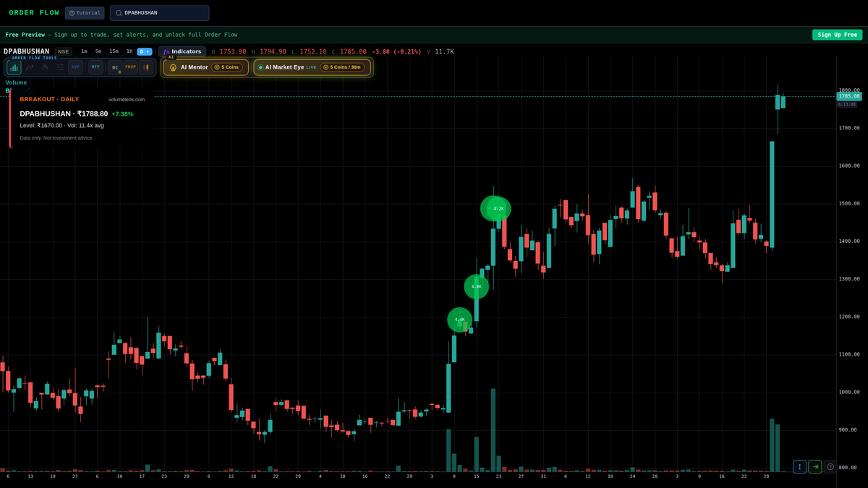Select the second order flow tool icon
The width and height of the screenshot is (868, 488).
click(x=30, y=67)
